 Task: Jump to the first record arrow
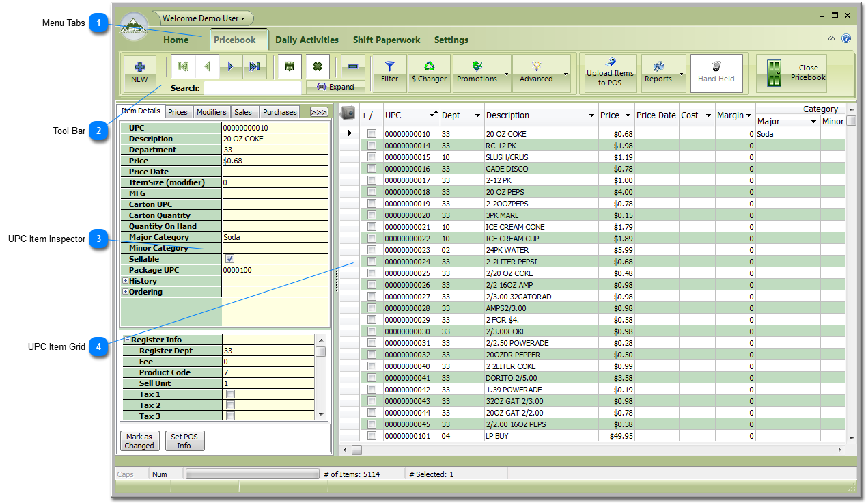click(183, 66)
